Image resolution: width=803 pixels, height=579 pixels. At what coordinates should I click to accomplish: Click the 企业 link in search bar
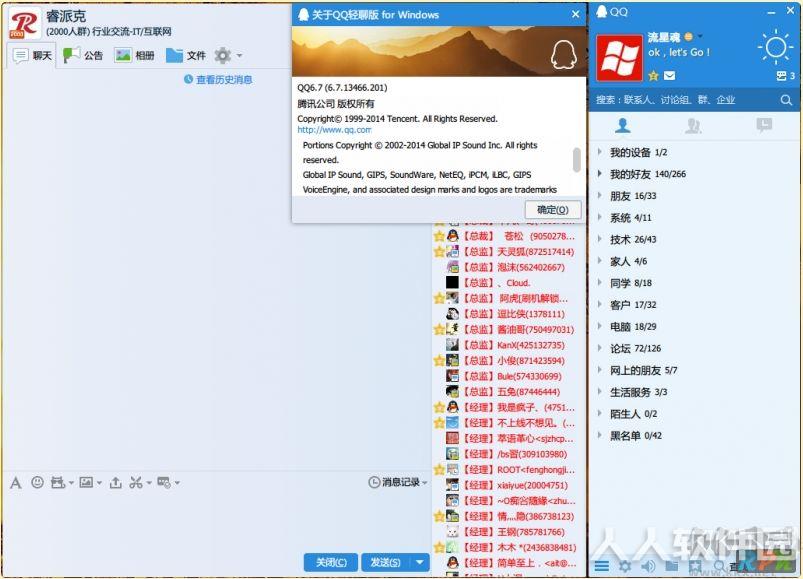click(x=726, y=100)
